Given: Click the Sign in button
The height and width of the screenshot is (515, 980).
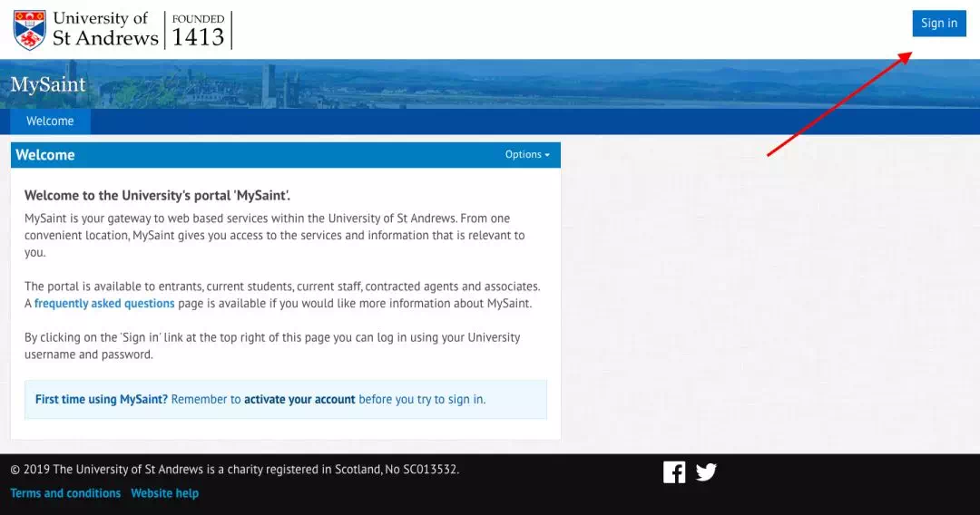Looking at the screenshot, I should tap(939, 24).
